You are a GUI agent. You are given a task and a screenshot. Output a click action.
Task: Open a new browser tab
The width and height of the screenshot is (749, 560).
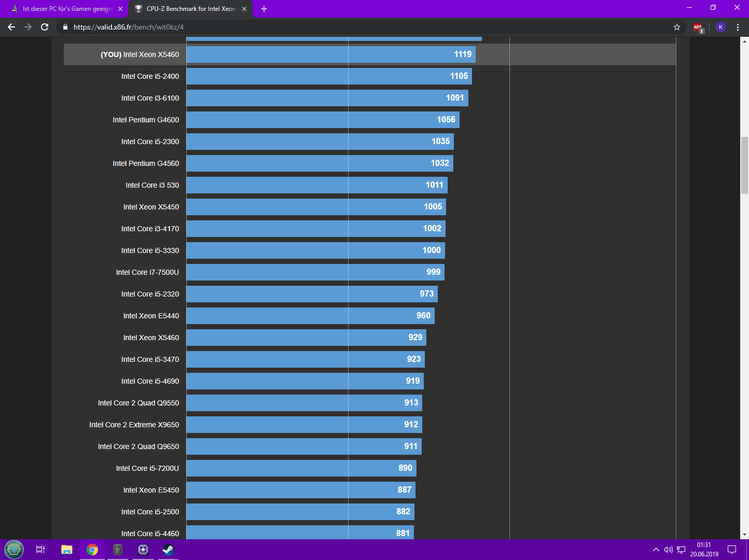(x=264, y=9)
